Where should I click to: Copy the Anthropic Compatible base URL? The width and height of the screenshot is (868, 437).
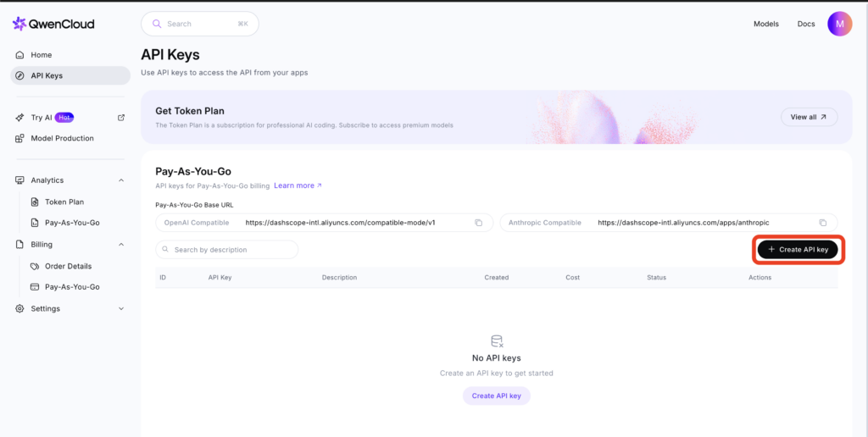click(x=822, y=223)
